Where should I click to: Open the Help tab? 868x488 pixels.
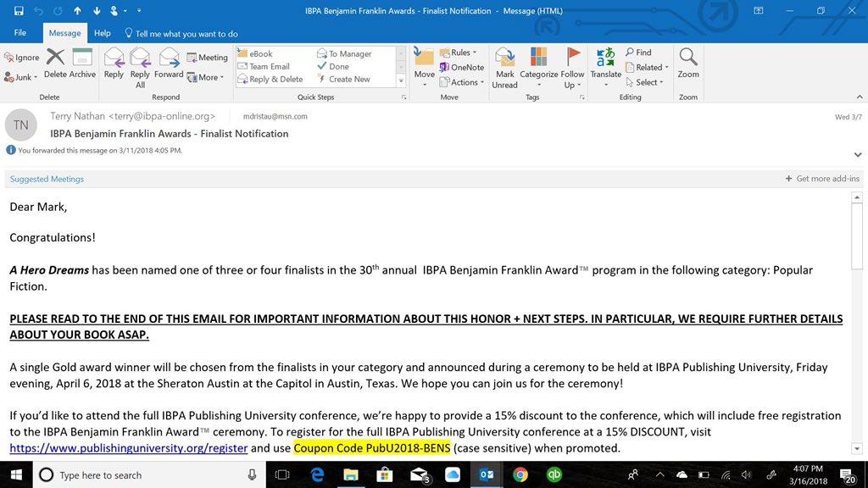click(x=102, y=33)
